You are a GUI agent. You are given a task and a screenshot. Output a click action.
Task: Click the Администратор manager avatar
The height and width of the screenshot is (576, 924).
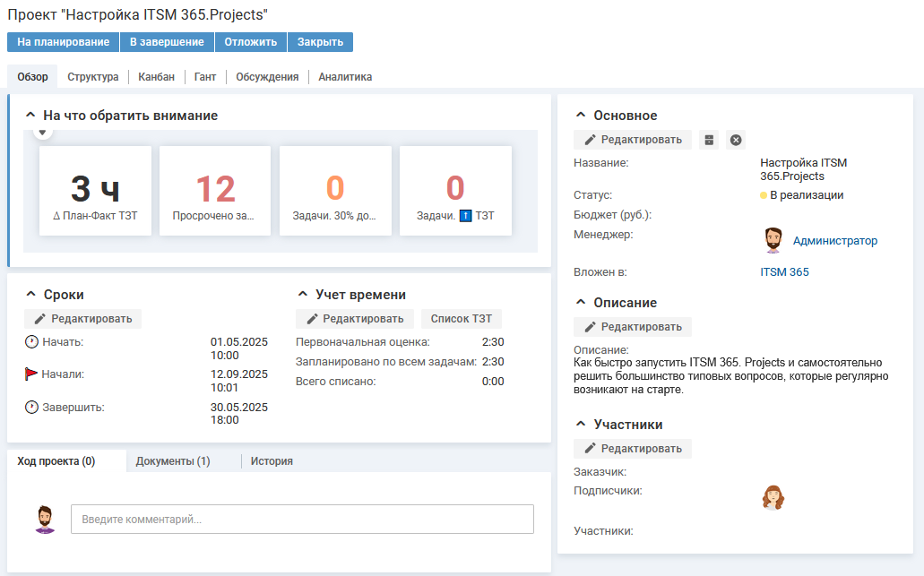(773, 240)
